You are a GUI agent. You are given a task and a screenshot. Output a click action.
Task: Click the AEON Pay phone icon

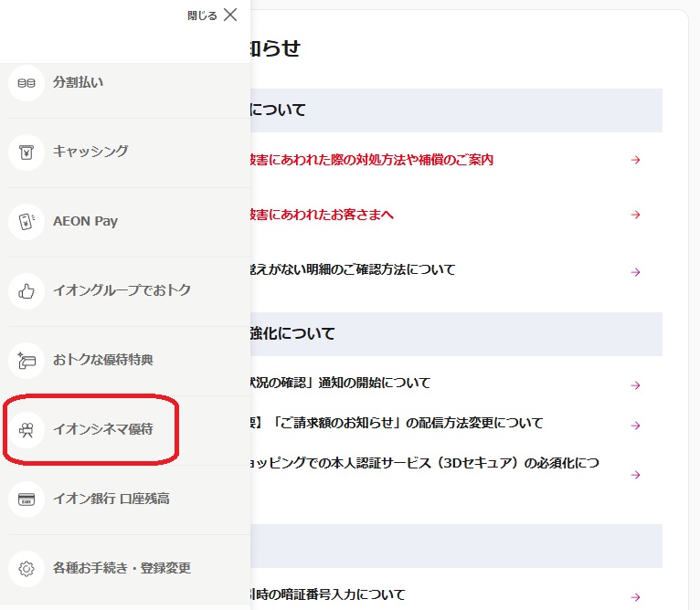[x=27, y=221]
